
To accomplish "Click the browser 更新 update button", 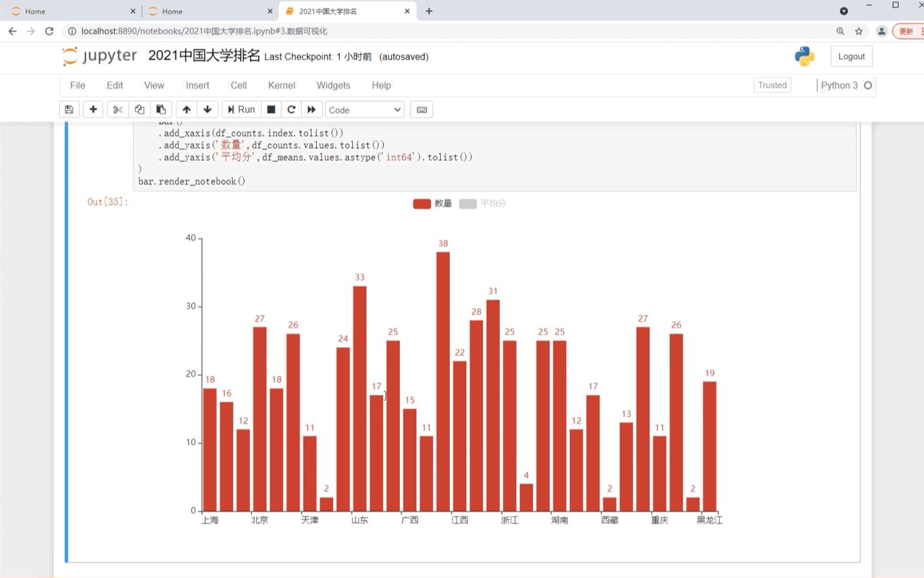I will 908,31.
